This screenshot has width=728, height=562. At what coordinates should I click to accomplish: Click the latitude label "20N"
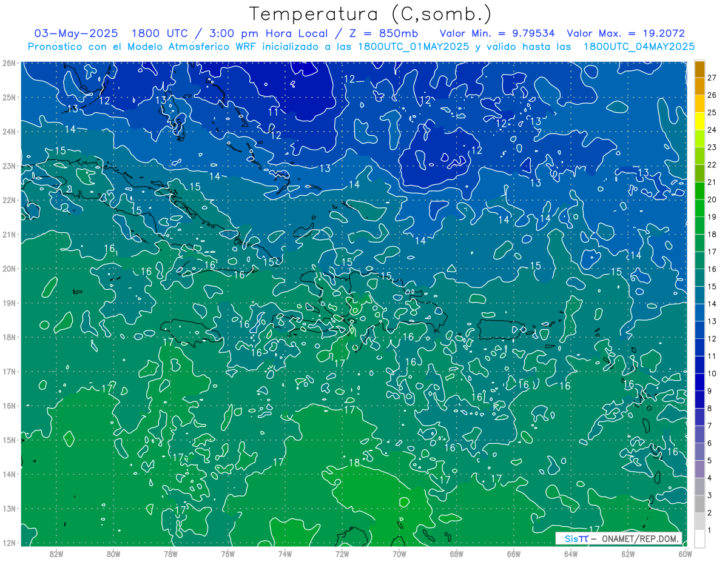[8, 269]
